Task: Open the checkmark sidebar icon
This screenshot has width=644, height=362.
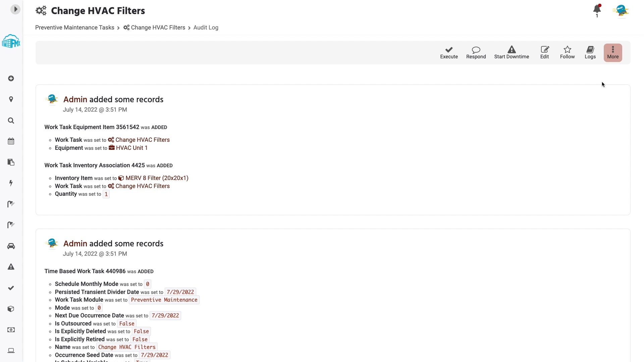Action: coord(11,288)
